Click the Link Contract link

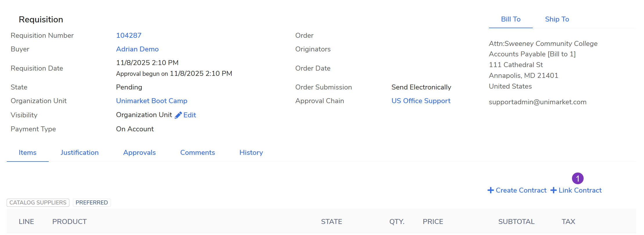click(x=580, y=190)
